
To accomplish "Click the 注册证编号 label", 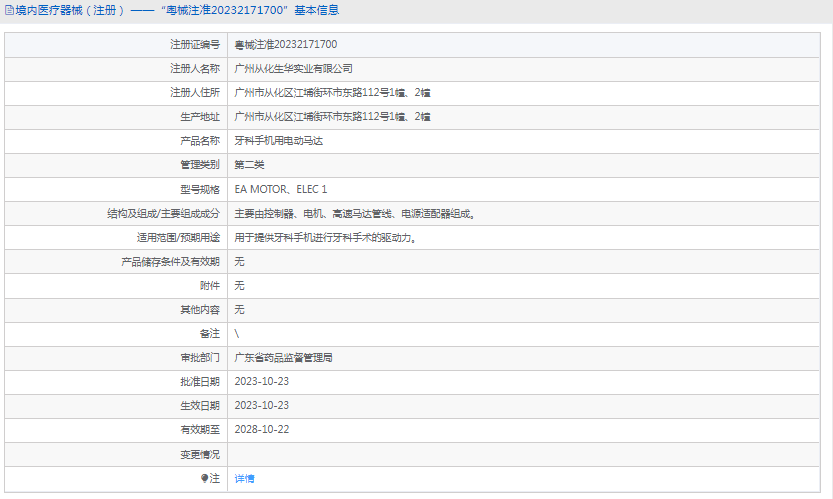I will [x=194, y=45].
